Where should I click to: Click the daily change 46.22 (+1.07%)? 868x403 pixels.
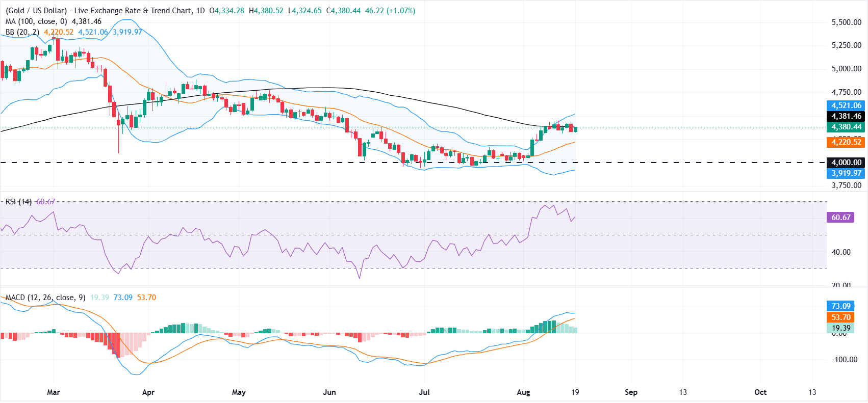click(390, 11)
